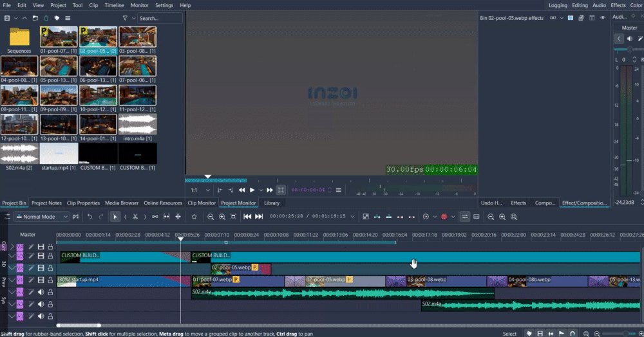
Task: Toggle monitor zone edit mode button
Action: point(281,190)
